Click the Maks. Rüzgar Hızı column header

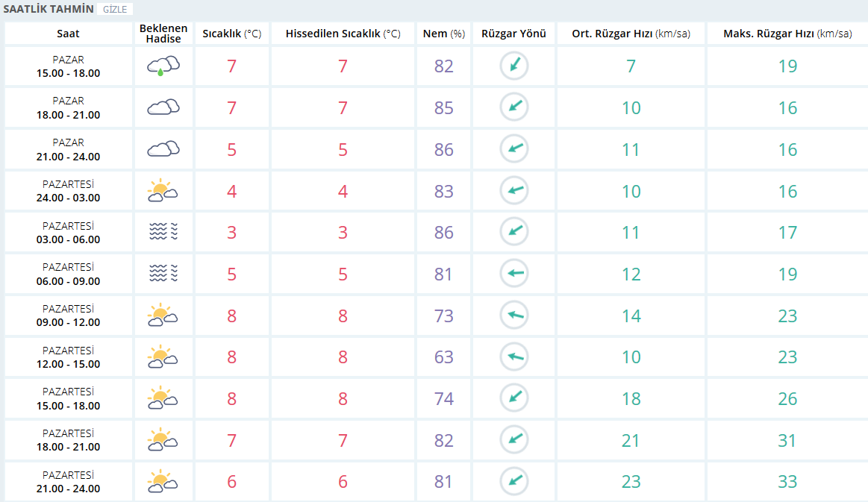pos(787,34)
